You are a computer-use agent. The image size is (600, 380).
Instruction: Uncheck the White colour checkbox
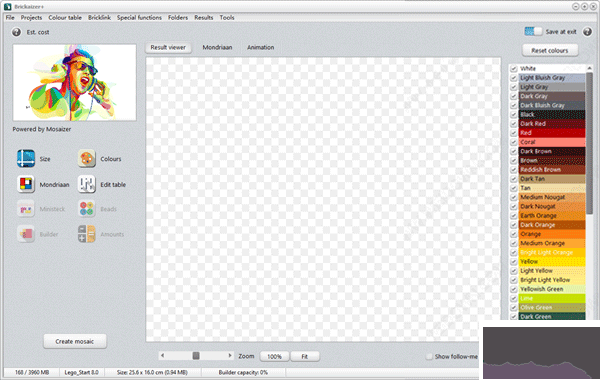514,68
